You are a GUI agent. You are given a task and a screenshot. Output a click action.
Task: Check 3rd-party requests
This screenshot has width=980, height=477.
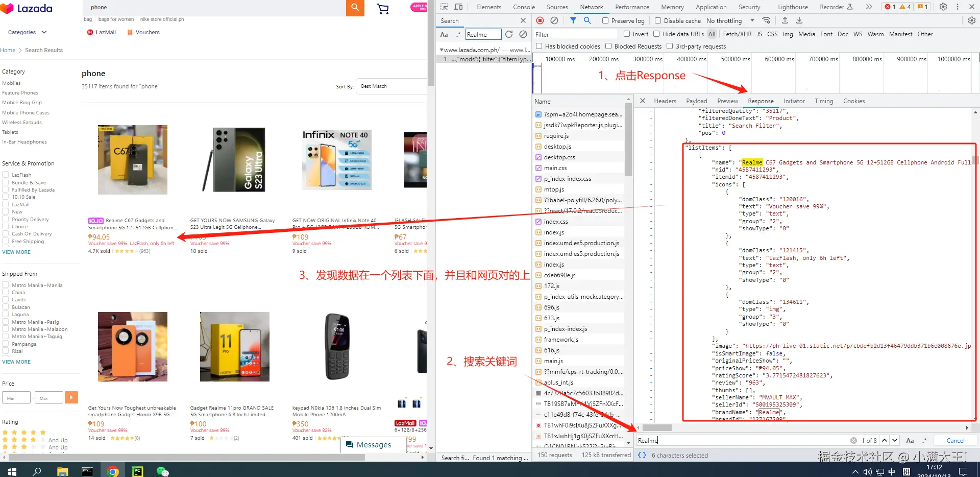pos(670,46)
